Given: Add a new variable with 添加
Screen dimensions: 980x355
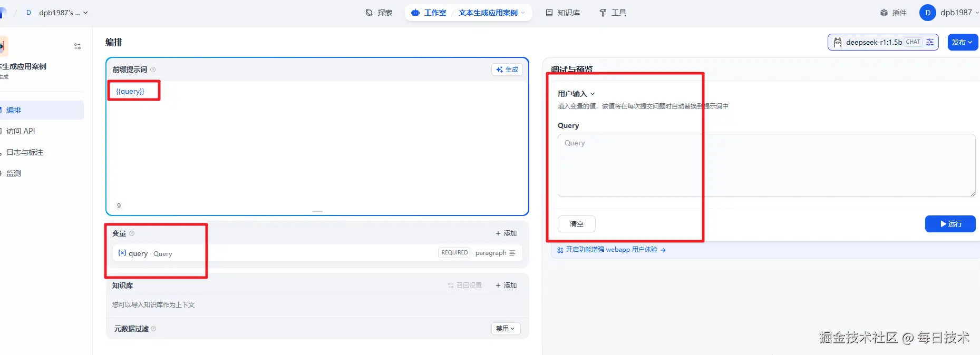Looking at the screenshot, I should tap(506, 233).
